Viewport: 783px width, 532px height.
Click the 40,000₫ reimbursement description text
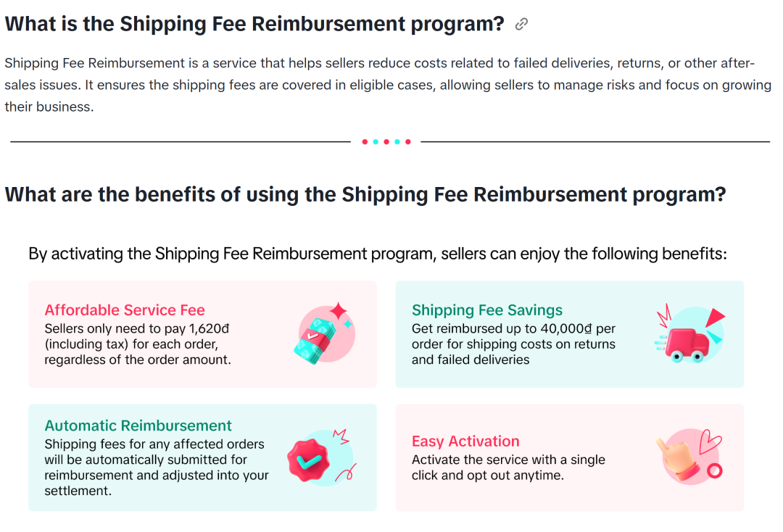click(513, 344)
